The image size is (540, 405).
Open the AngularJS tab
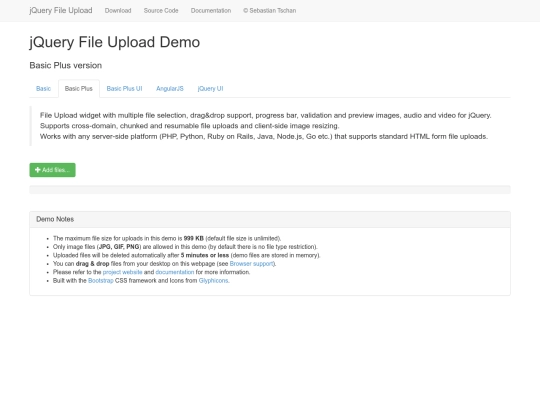tap(170, 89)
